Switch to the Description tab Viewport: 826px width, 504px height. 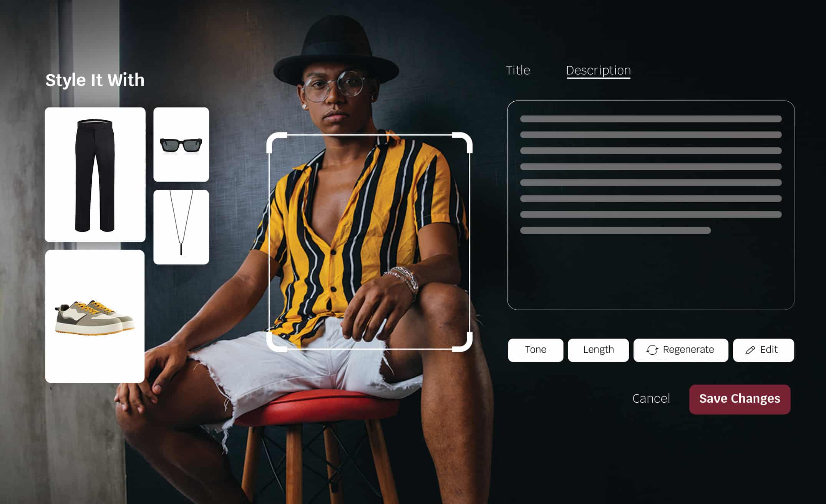tap(598, 70)
